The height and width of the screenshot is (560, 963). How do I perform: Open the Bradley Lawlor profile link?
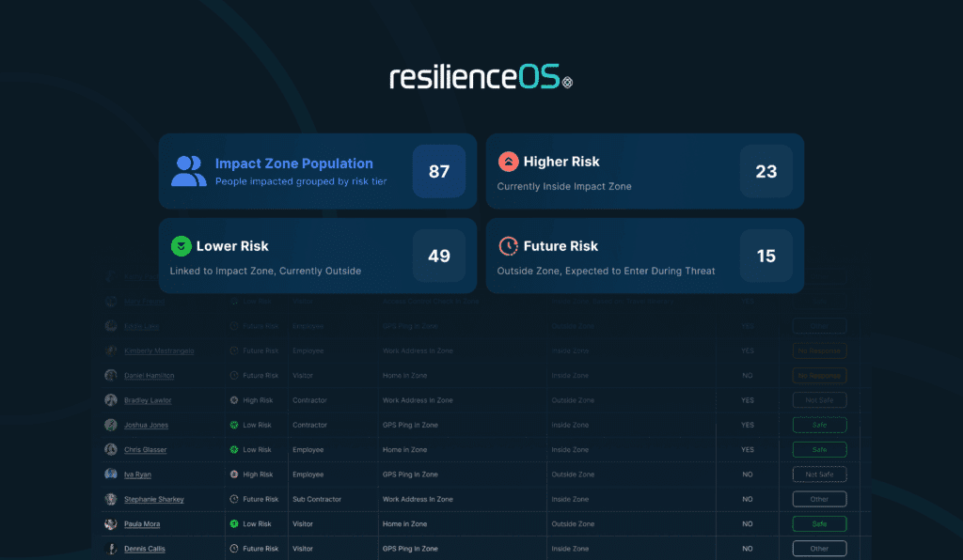point(148,400)
